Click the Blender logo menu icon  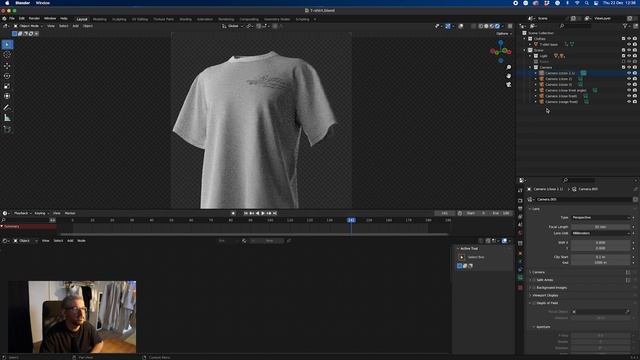click(x=4, y=18)
